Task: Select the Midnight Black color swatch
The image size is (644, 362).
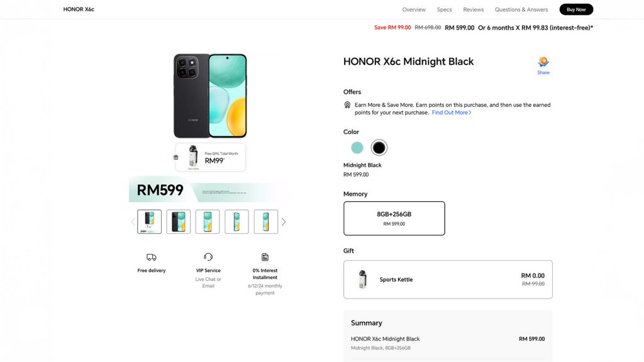Action: click(x=379, y=148)
